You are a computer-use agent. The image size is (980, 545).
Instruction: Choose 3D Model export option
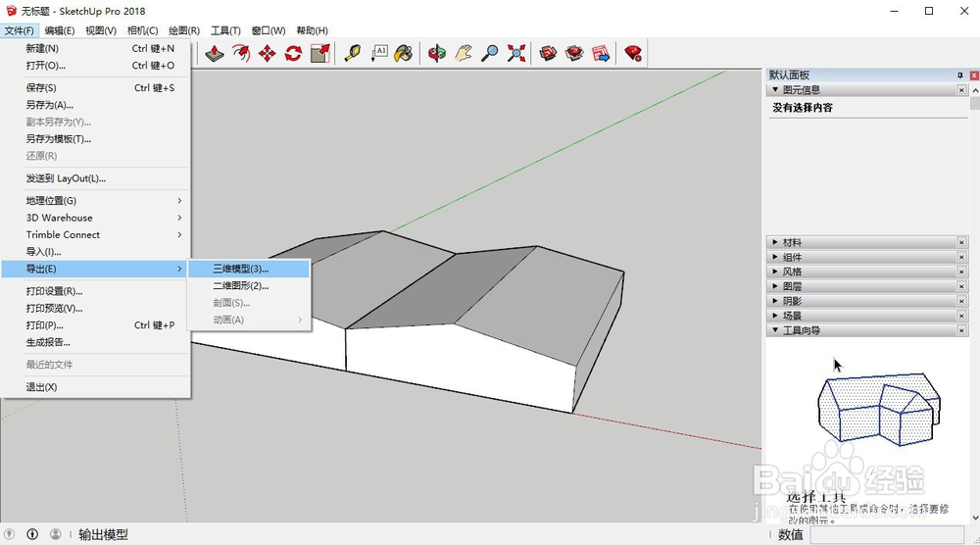click(x=249, y=269)
